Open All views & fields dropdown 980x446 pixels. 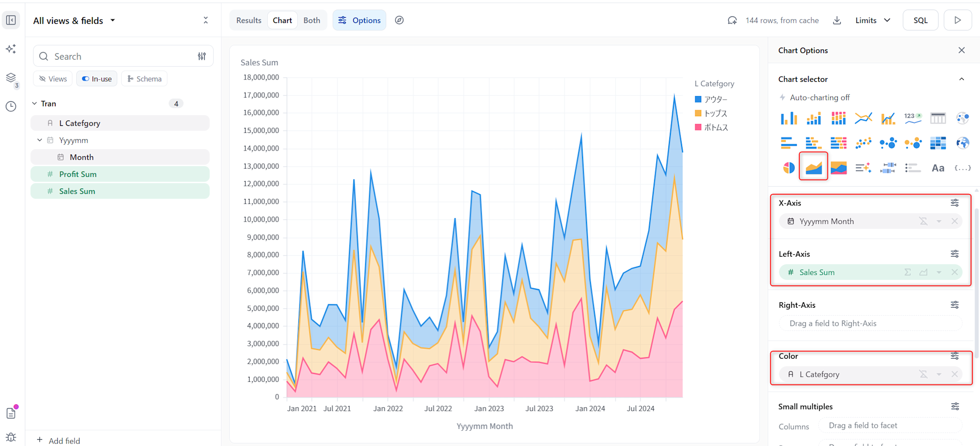74,21
